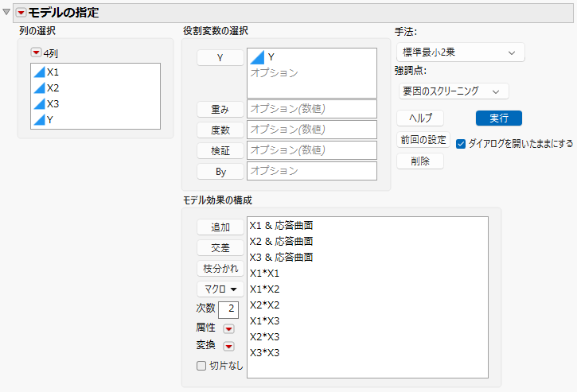Click the By role button

(x=220, y=172)
